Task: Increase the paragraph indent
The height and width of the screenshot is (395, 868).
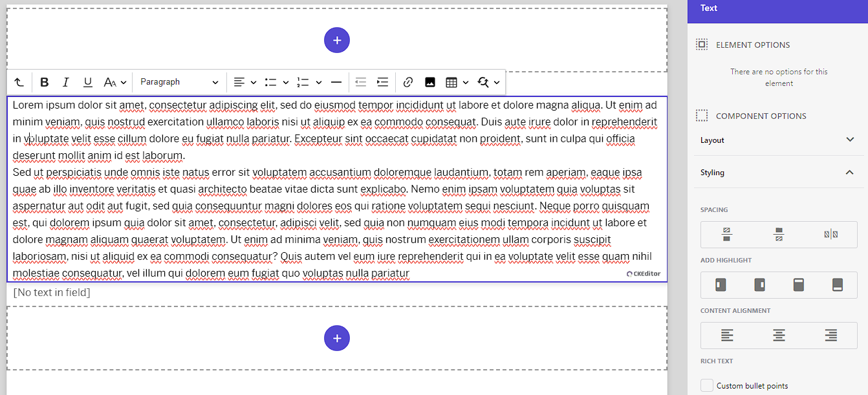Action: click(382, 82)
